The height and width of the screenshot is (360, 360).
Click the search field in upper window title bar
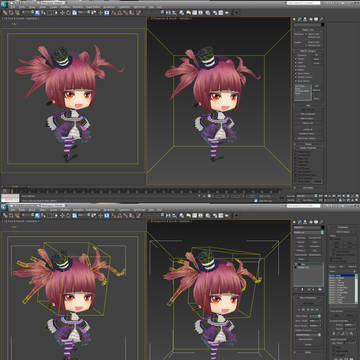(303, 3)
